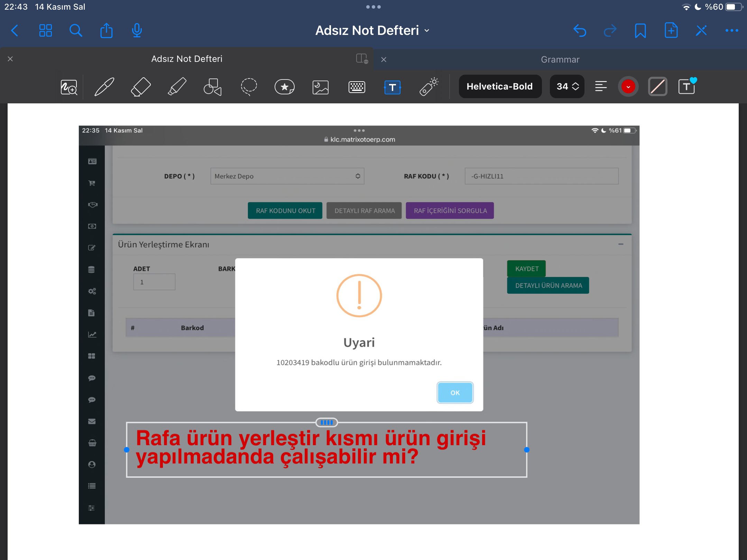Select the Image insert tool
Viewport: 747px width, 560px height.
click(321, 87)
